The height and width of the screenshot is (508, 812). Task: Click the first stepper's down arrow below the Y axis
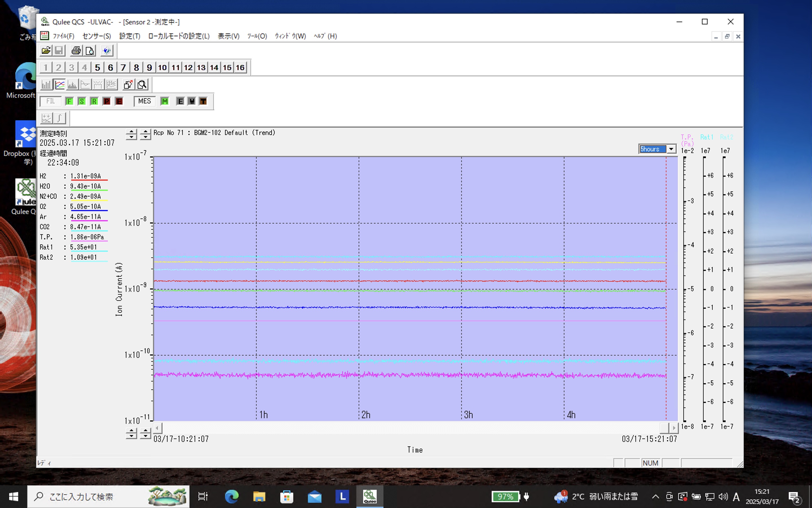[132, 436]
